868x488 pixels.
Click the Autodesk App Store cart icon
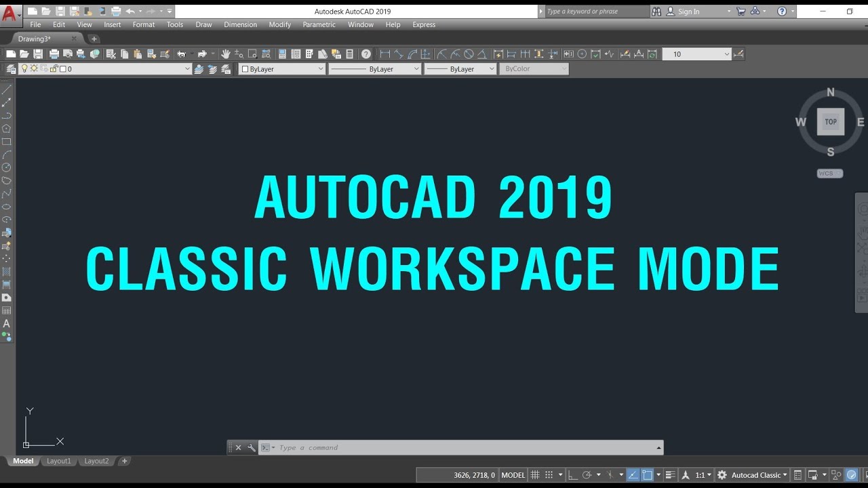741,12
